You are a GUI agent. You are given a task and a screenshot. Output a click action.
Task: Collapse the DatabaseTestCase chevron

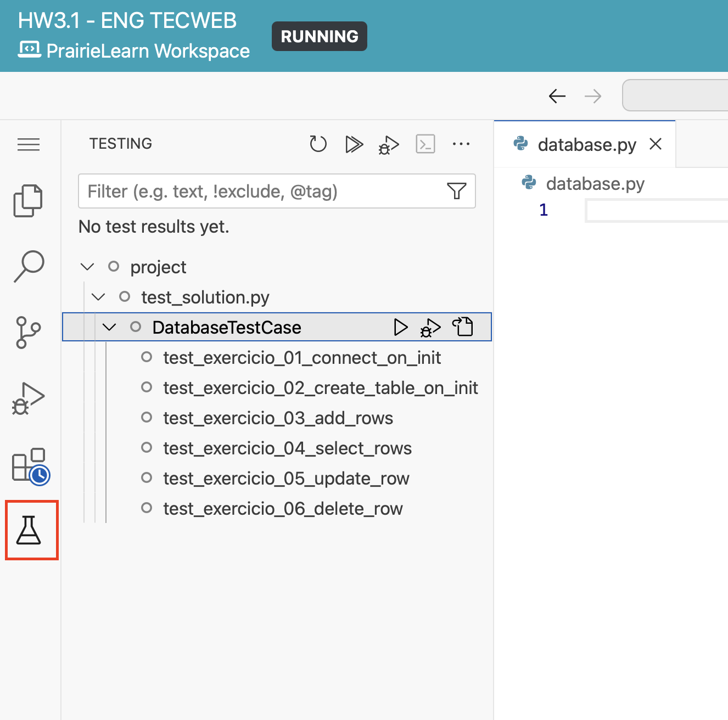109,328
